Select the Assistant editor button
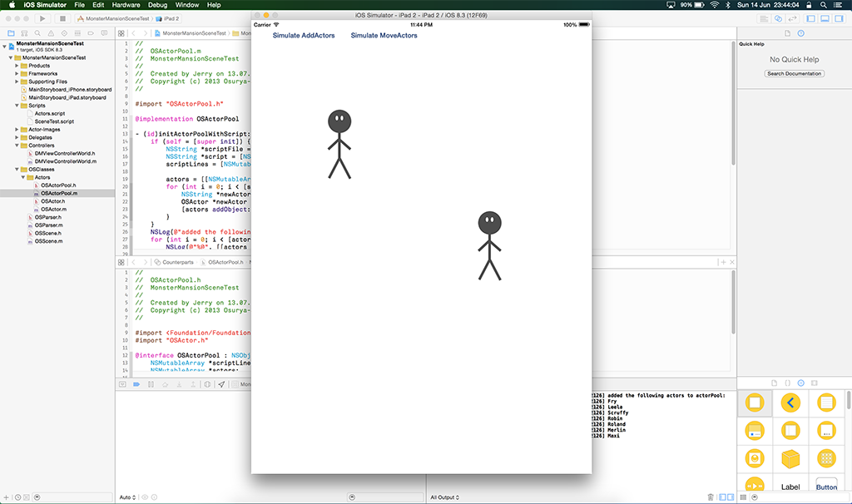852x504 pixels. point(778,18)
